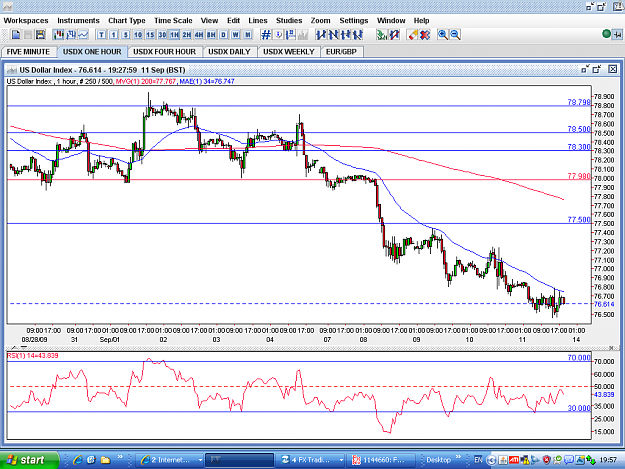
Task: Open Internet Explorer quick launch icon
Action: [77, 460]
